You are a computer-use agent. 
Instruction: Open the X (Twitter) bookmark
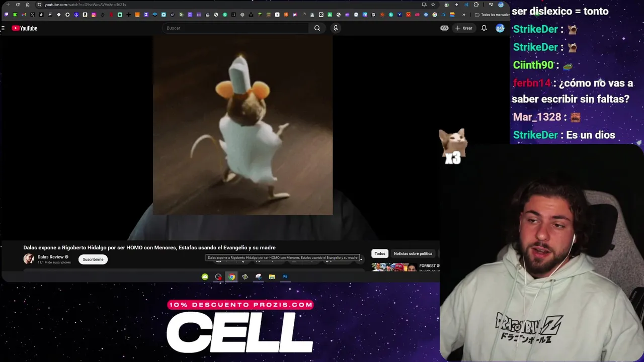pyautogui.click(x=32, y=15)
